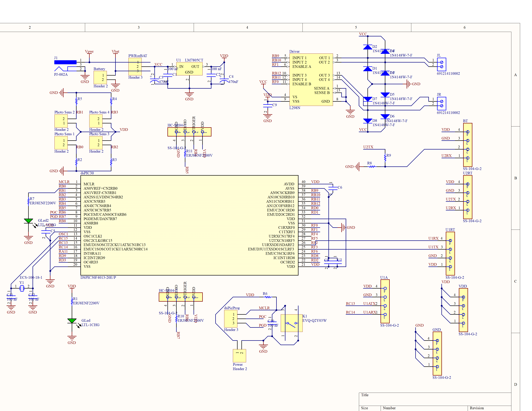Click capacitor C9 symbol
Screen dimensions: 532x411
[x=268, y=106]
